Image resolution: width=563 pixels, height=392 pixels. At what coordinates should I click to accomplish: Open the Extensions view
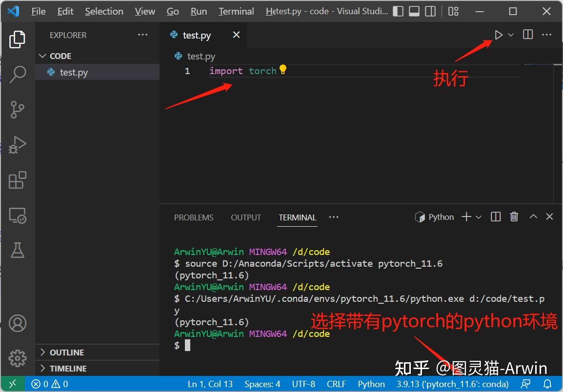pyautogui.click(x=18, y=180)
